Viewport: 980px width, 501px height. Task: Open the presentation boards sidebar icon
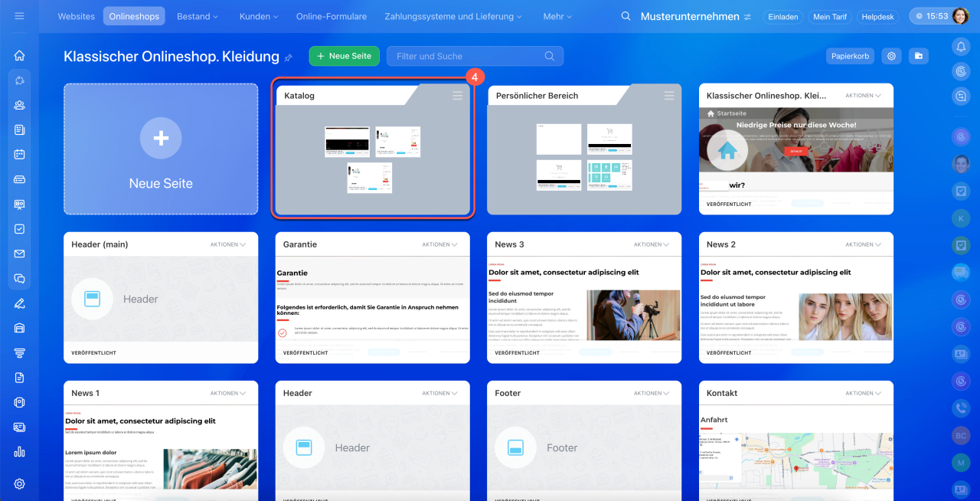[x=19, y=204]
